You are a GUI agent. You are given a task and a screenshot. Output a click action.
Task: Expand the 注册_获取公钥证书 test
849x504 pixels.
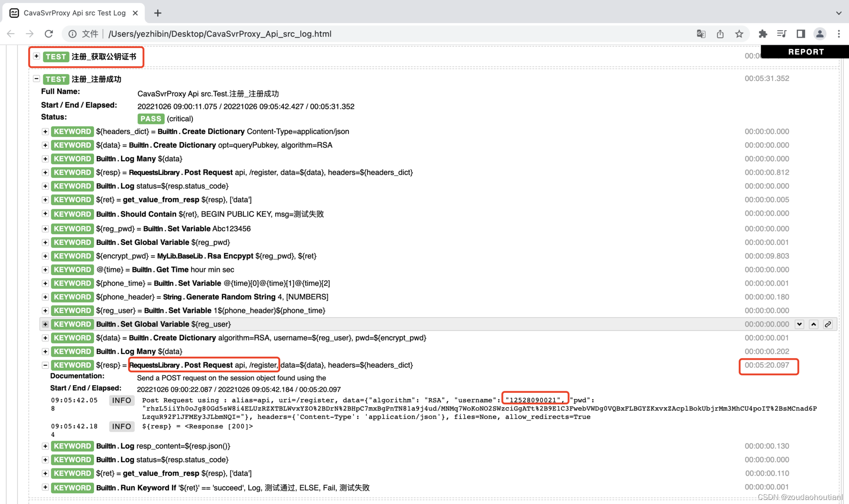36,56
